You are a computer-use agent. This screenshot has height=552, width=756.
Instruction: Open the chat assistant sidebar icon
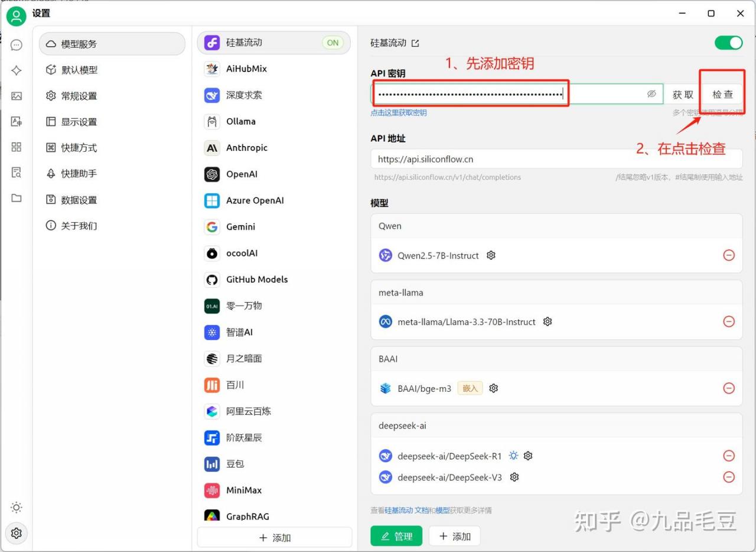[x=17, y=45]
